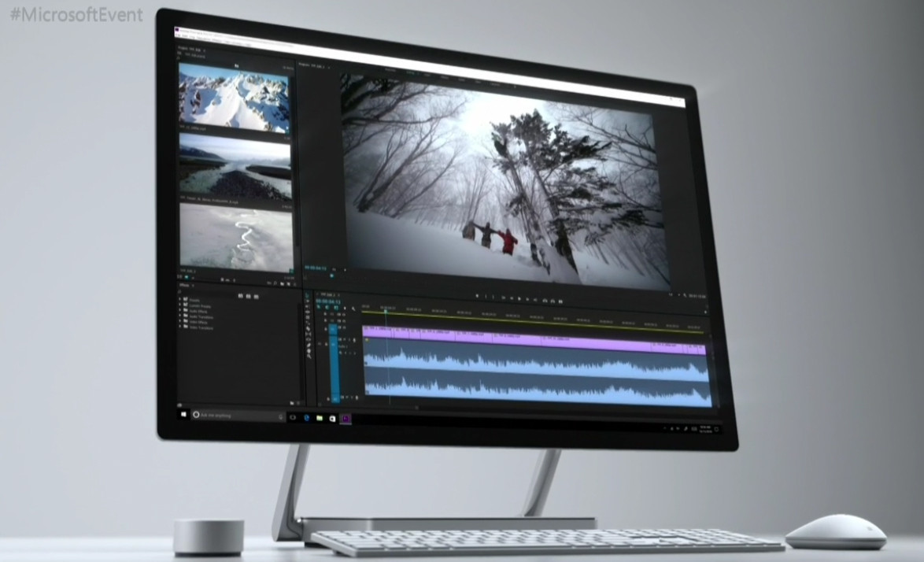The height and width of the screenshot is (562, 924).
Task: Click the Program monitor video preview
Action: (x=504, y=183)
